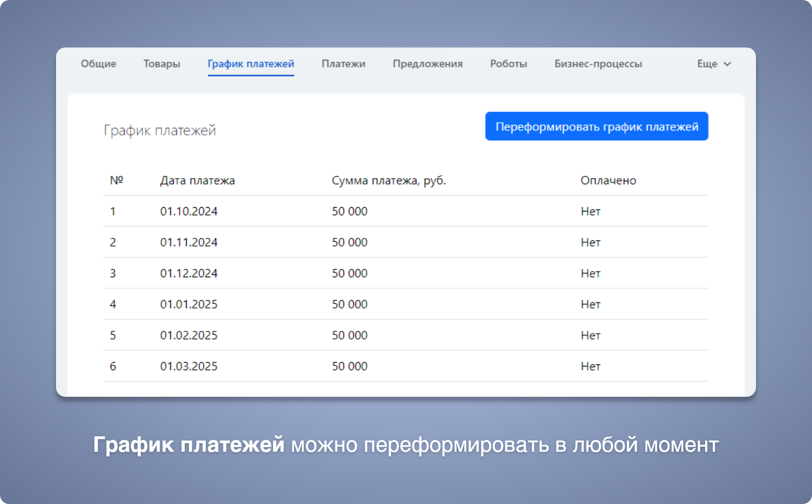Go to the Платежи tab
The height and width of the screenshot is (504, 812).
point(343,64)
